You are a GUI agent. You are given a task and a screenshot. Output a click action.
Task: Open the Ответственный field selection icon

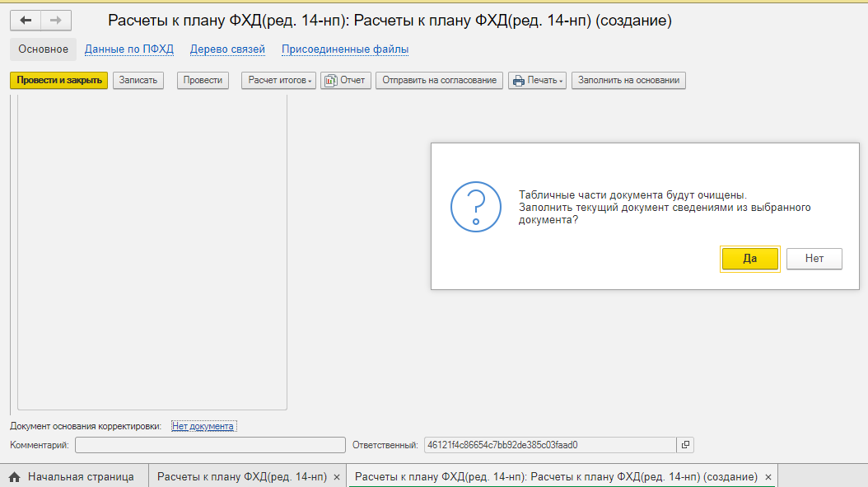pyautogui.click(x=685, y=445)
